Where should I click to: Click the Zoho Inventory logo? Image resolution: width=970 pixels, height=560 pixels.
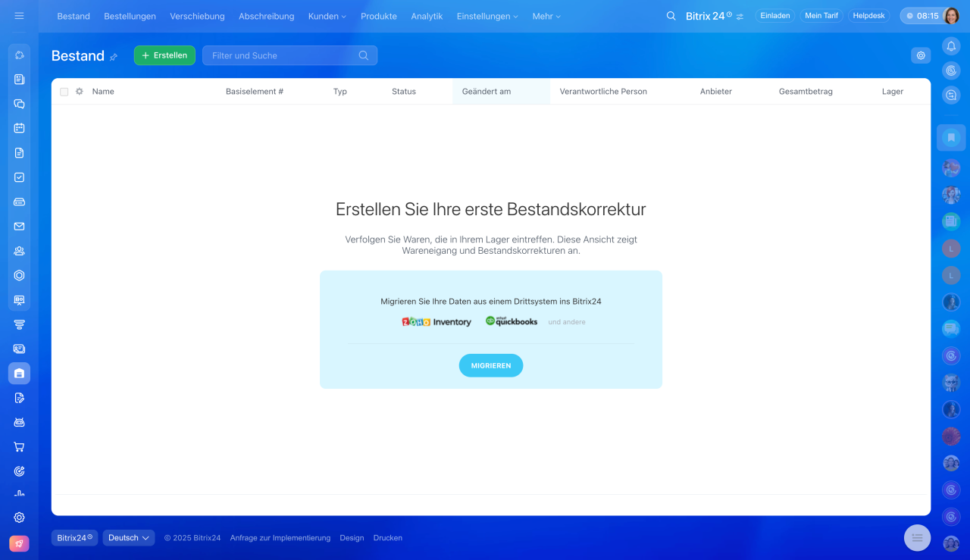pos(436,322)
